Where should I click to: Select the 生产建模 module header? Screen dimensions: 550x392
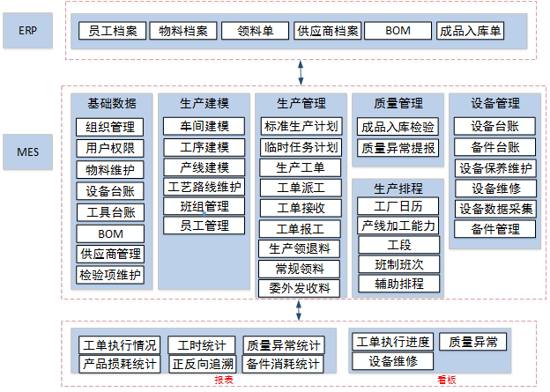coord(204,104)
